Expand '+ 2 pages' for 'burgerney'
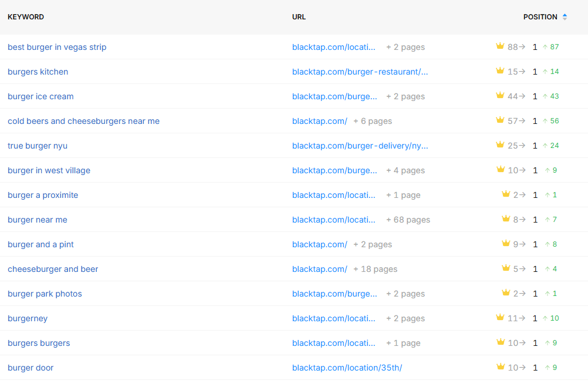Image resolution: width=588 pixels, height=387 pixels. [405, 318]
